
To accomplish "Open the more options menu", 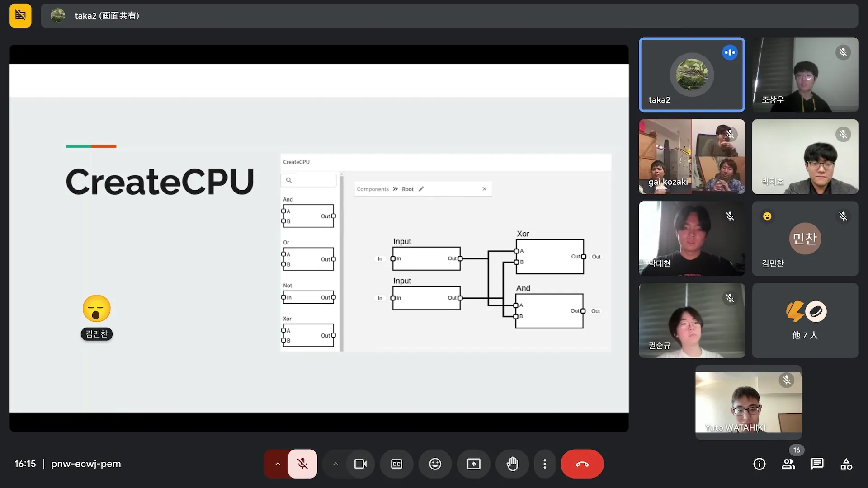I will coord(545,464).
